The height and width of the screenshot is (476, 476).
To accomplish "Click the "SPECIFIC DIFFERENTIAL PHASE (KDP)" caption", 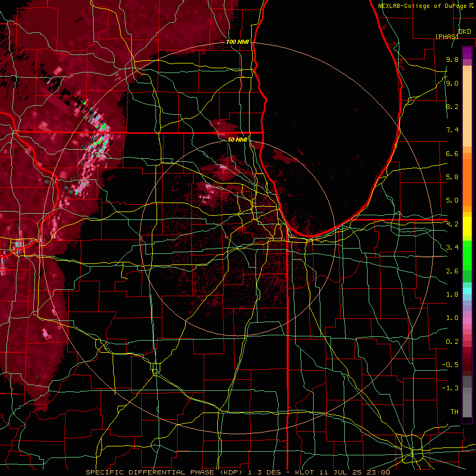I will pos(164,472).
